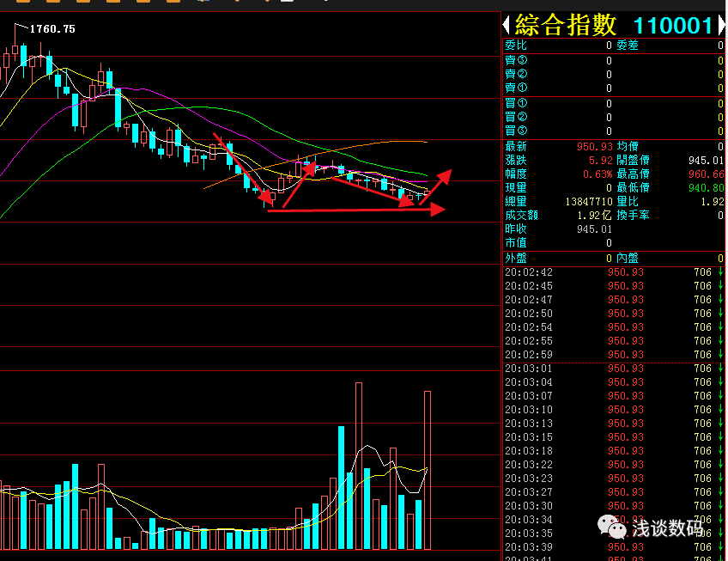Select the tick row at 20:03:13
The width and height of the screenshot is (728, 561).
click(614, 424)
